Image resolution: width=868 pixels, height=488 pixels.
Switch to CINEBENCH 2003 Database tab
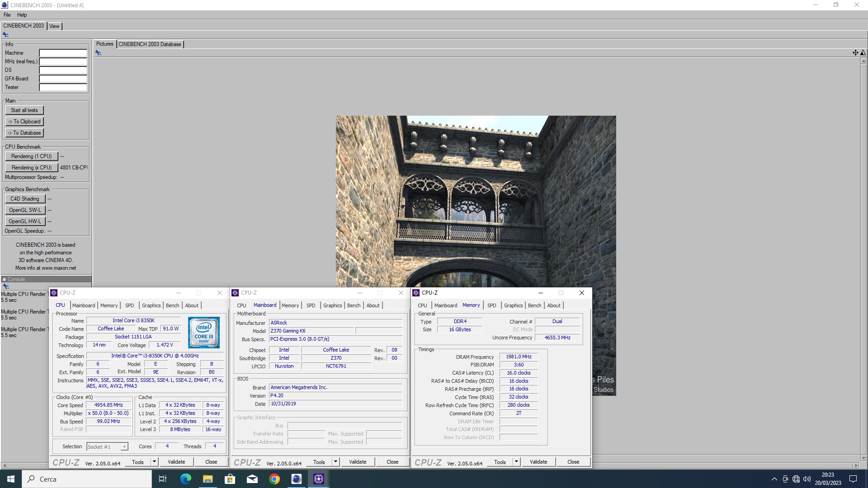pyautogui.click(x=150, y=44)
